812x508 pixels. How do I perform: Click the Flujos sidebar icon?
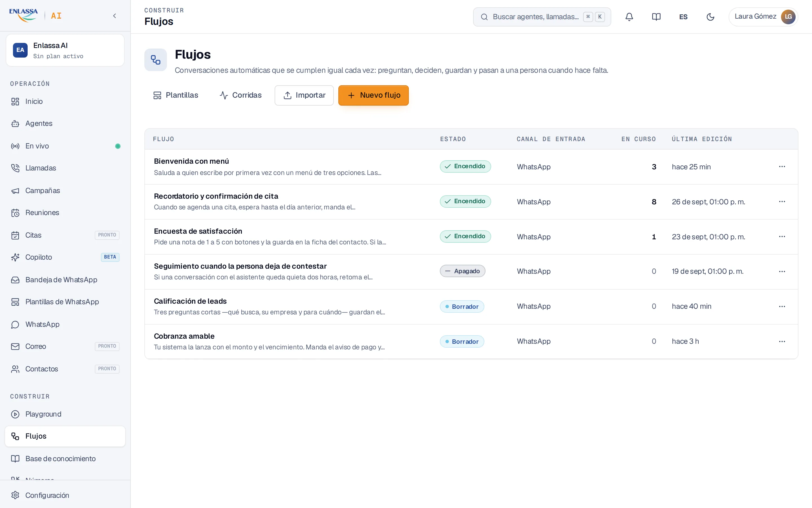pos(15,436)
